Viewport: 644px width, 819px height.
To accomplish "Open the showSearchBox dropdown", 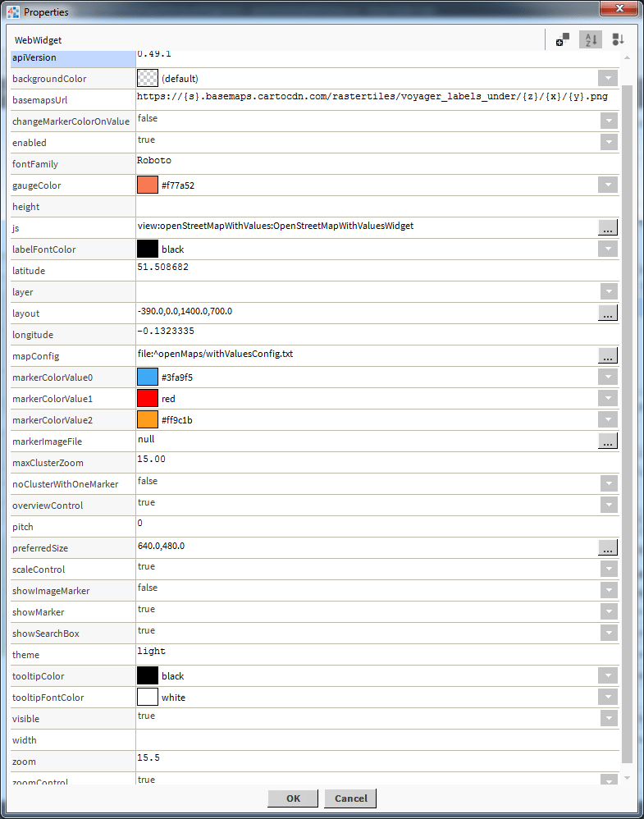I will (609, 633).
